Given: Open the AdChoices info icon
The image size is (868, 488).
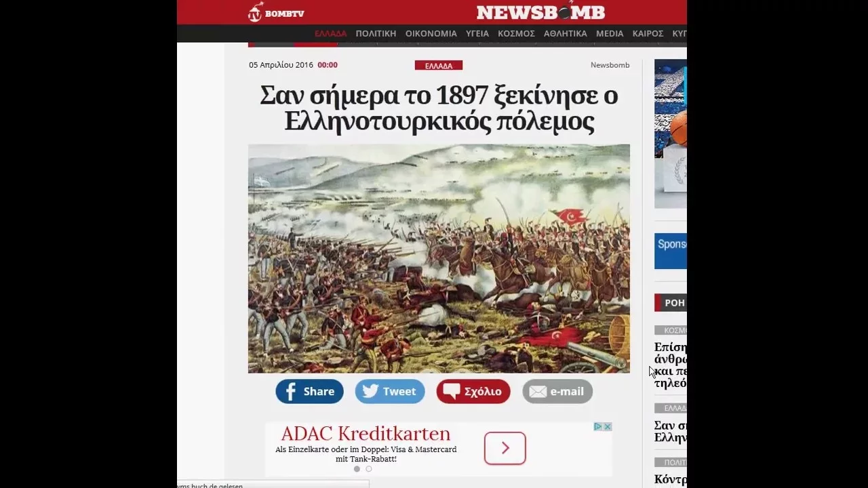Looking at the screenshot, I should [x=598, y=426].
